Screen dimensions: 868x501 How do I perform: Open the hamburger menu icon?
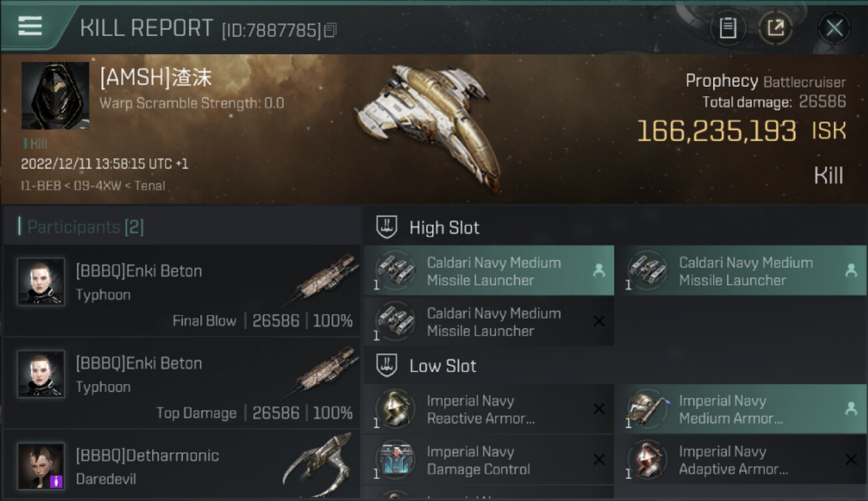coord(30,26)
